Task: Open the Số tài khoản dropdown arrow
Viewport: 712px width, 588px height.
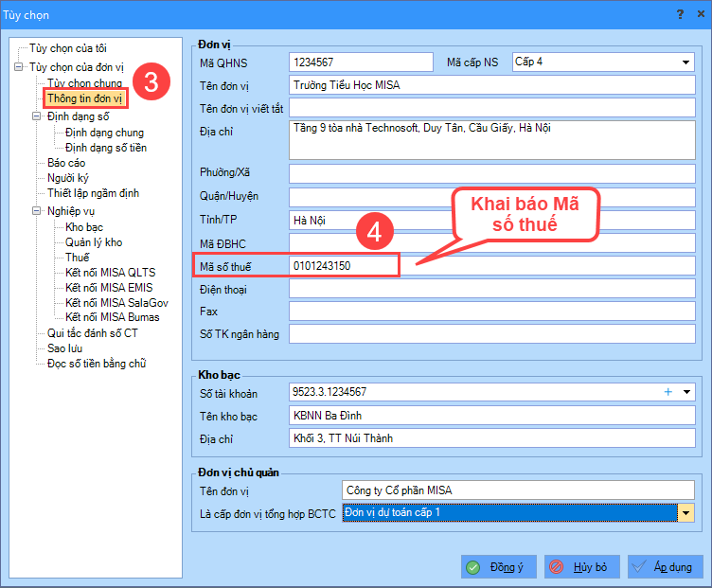Action: pos(686,391)
